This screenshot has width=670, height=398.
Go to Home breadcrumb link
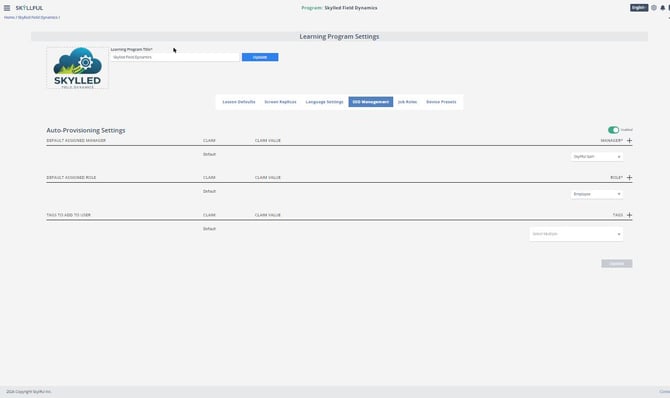(9, 18)
